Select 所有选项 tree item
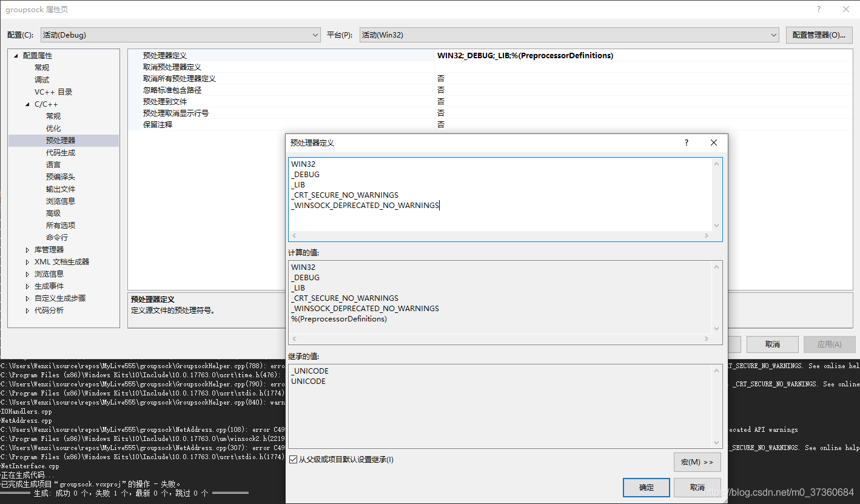Viewport: 860px width, 504px height. (61, 226)
